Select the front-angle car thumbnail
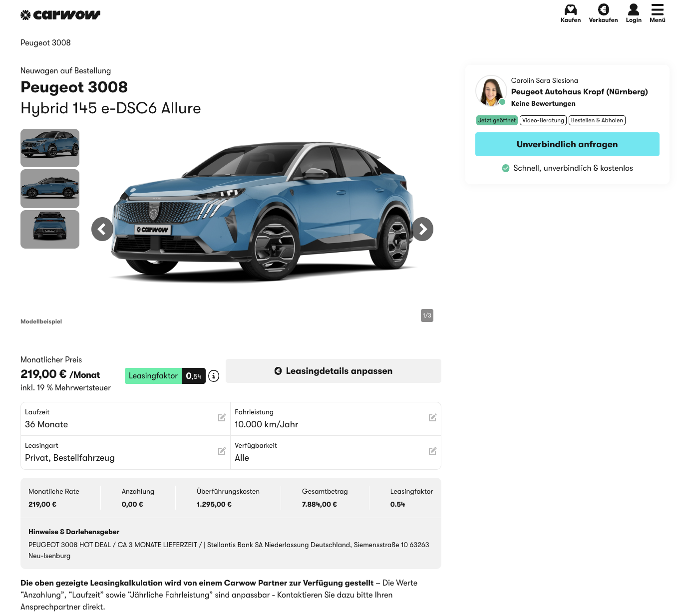The image size is (686, 616). point(50,148)
